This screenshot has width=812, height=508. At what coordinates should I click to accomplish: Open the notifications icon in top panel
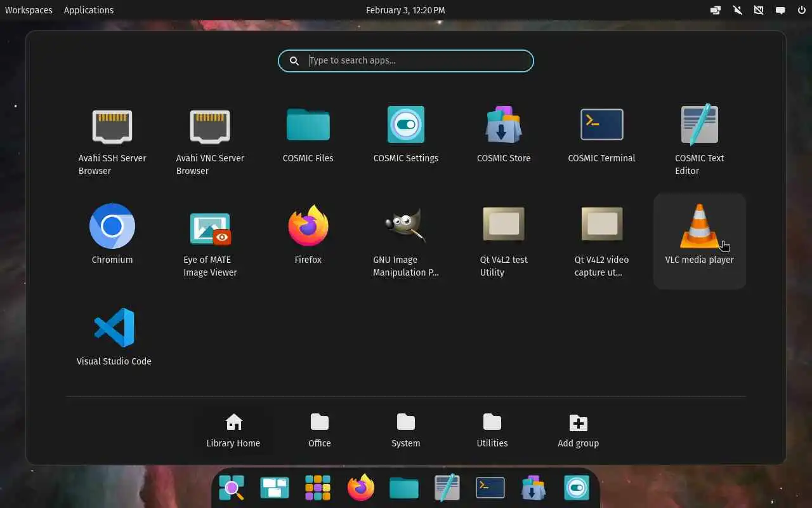click(780, 10)
